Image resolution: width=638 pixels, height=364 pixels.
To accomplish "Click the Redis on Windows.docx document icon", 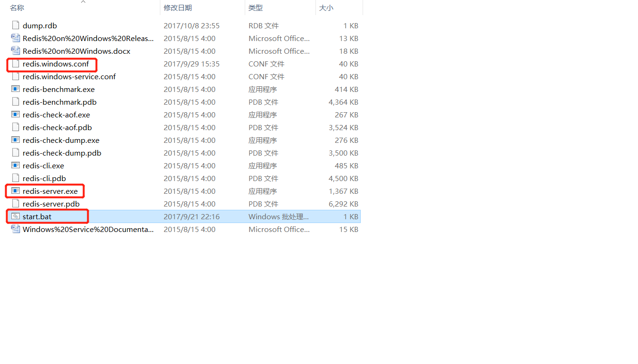I will point(15,51).
